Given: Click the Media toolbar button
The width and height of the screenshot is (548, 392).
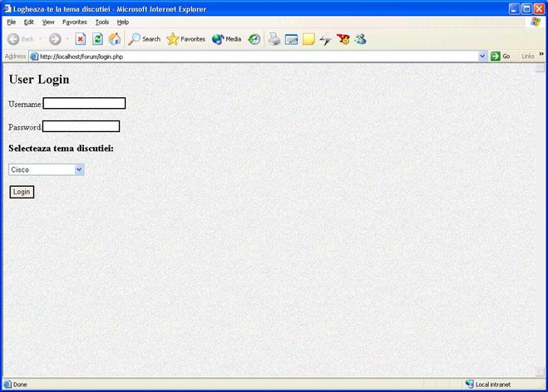Looking at the screenshot, I should (226, 39).
